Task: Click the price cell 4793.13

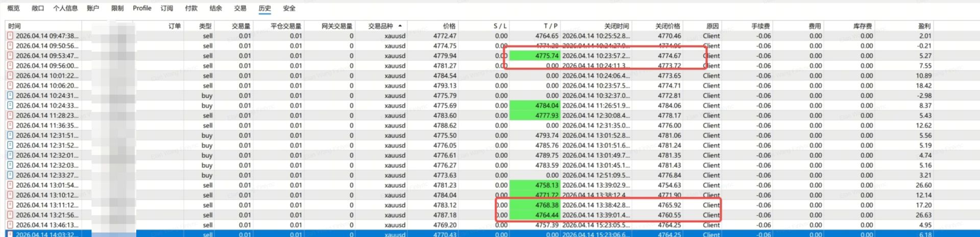Action: 445,86
